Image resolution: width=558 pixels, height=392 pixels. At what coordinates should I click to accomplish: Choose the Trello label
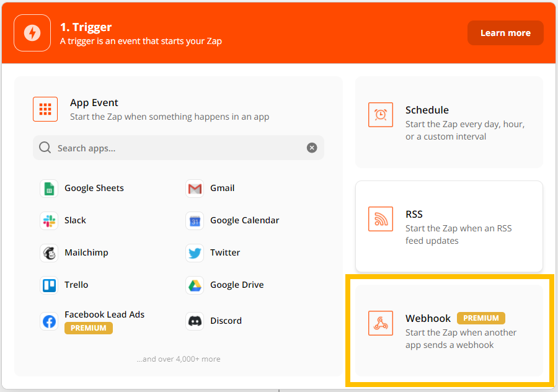[x=76, y=285]
